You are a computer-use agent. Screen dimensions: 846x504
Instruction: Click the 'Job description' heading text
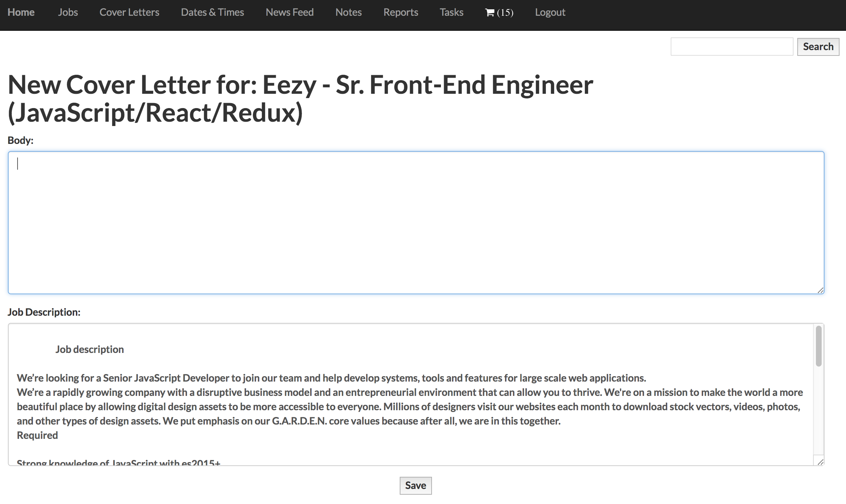pos(90,349)
